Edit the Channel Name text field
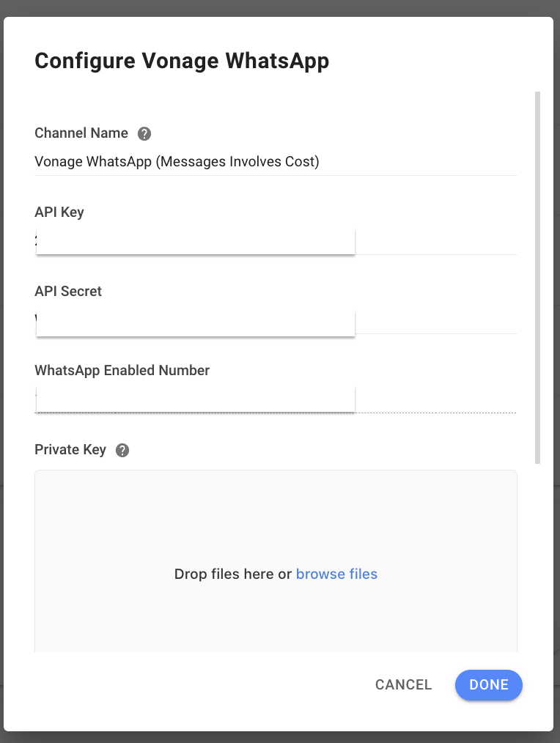Screen dimensions: 560x743 (x=276, y=162)
